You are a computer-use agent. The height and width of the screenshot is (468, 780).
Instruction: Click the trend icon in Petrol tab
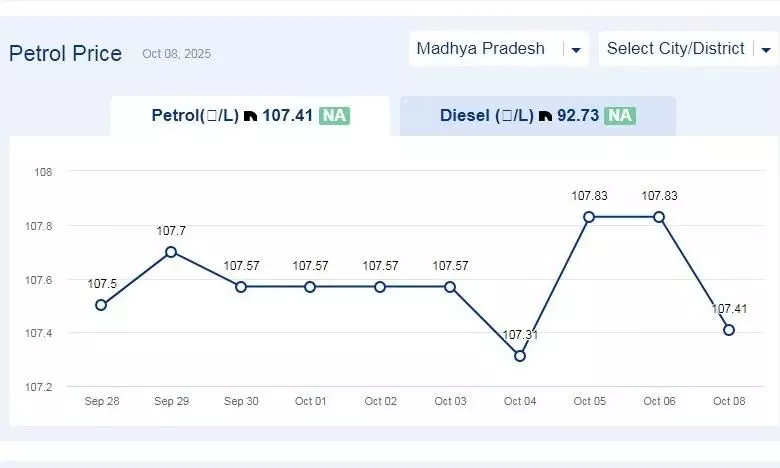click(x=251, y=116)
